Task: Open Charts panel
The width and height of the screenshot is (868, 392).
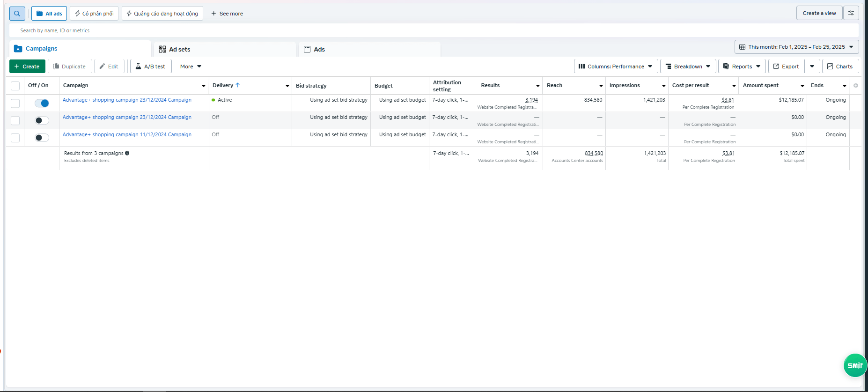Action: 839,67
